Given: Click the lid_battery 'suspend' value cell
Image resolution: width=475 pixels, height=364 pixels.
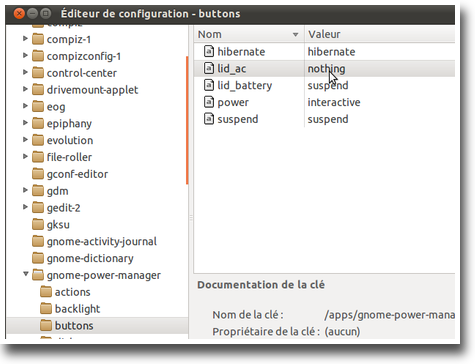Looking at the screenshot, I should 328,85.
